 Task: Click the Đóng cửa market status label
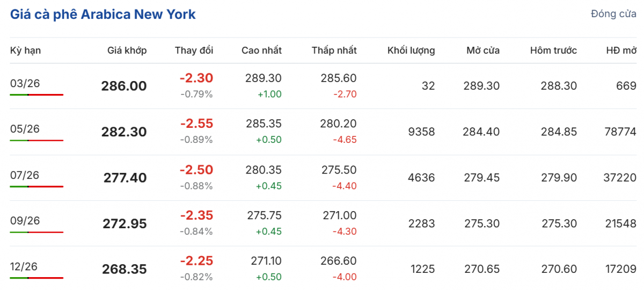[x=613, y=14]
